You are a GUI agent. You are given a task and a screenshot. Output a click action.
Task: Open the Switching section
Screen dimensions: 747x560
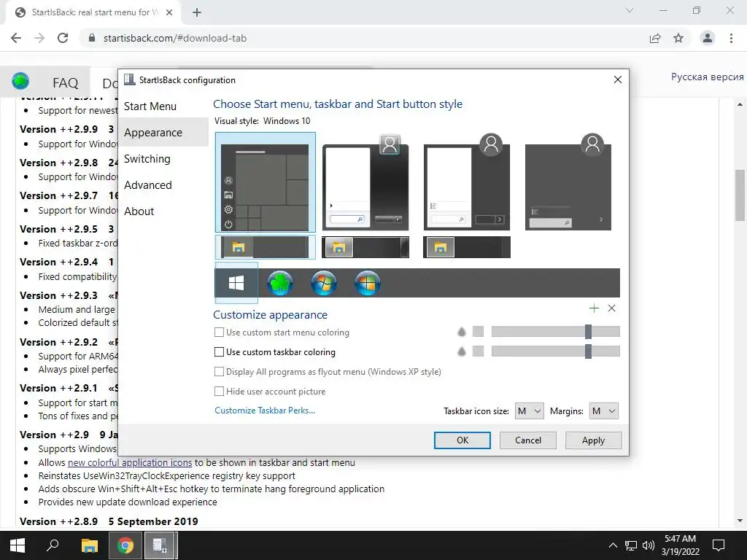147,158
